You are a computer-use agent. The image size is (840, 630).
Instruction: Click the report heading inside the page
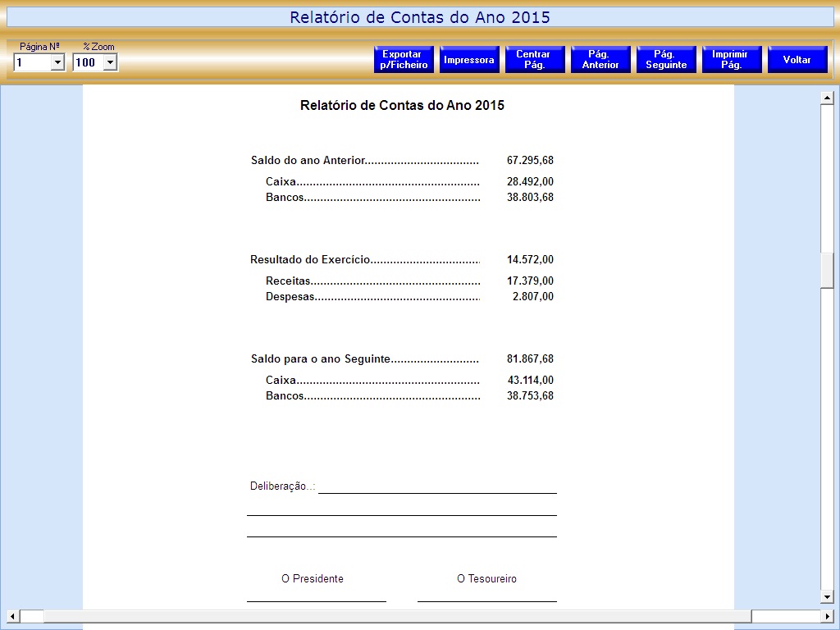point(402,106)
